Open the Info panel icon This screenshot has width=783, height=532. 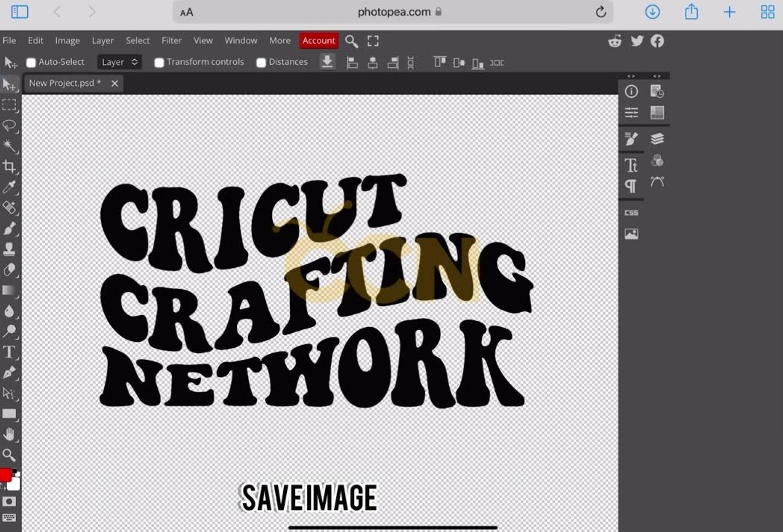click(x=631, y=91)
